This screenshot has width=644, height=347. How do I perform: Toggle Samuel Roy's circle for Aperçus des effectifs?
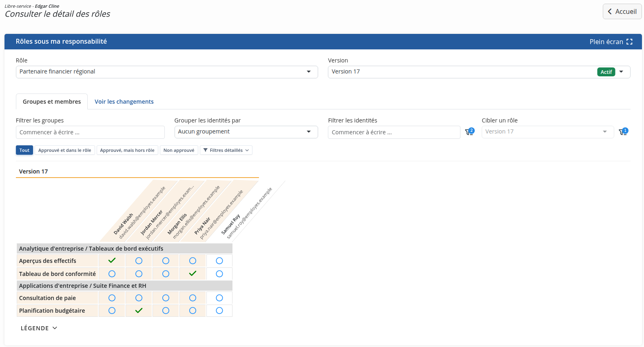coord(219,261)
